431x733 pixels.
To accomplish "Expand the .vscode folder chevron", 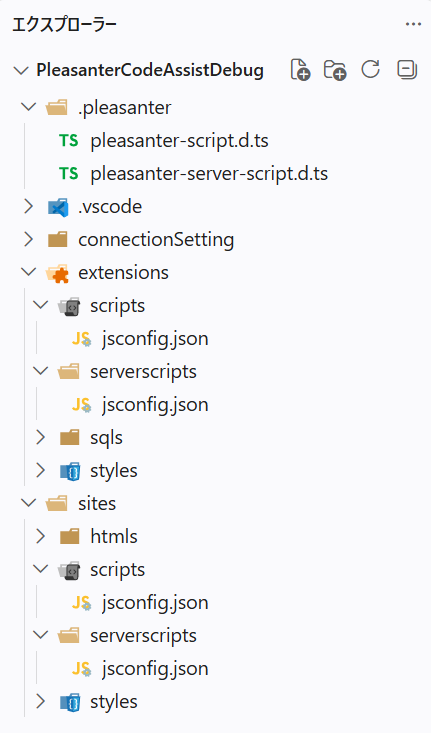I will pos(29,206).
